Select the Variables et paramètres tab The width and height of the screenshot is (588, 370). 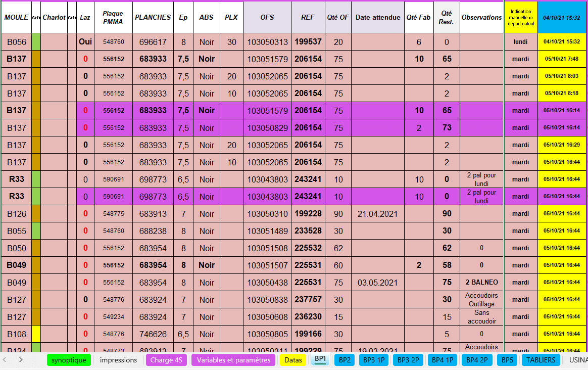pos(233,360)
